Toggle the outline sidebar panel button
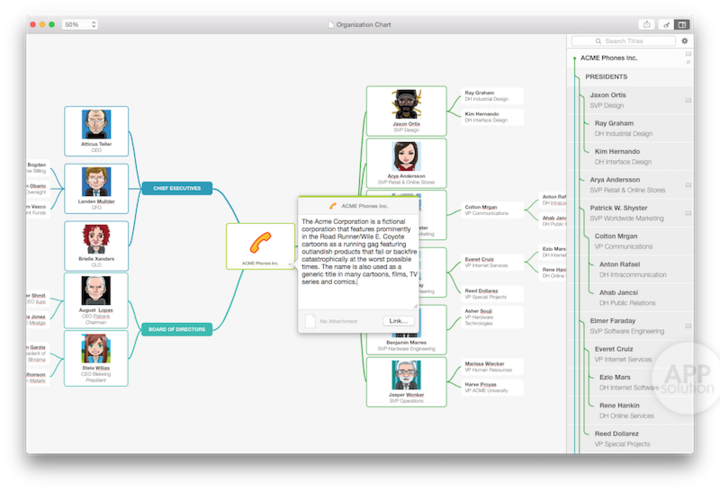720x491 pixels. coord(682,24)
